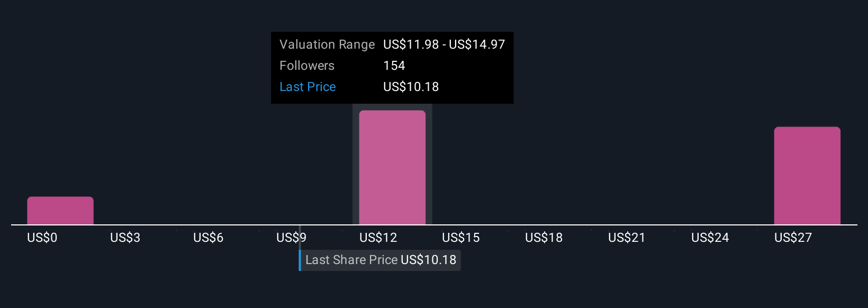Click the US$6 axis tick label

point(209,238)
